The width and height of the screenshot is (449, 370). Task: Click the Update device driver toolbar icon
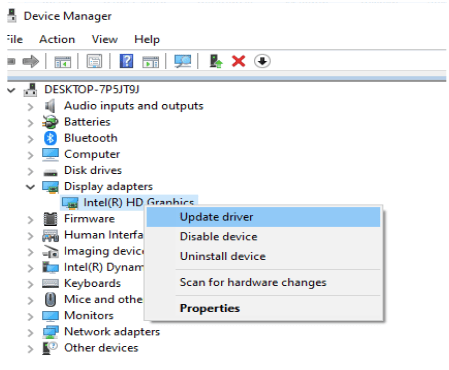(x=216, y=61)
